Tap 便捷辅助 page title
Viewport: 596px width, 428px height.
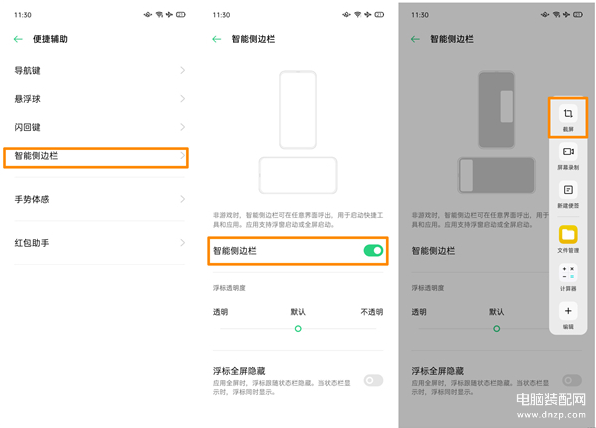(x=50, y=39)
